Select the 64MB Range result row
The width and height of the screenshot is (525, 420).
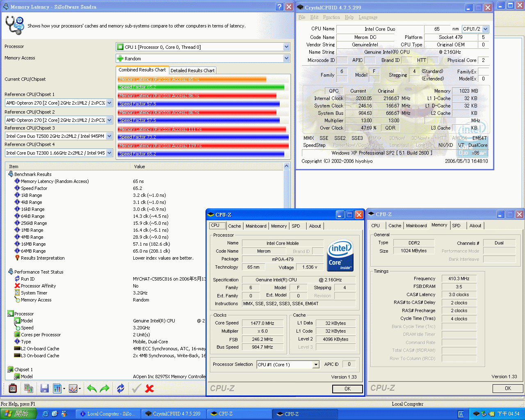pyautogui.click(x=33, y=251)
